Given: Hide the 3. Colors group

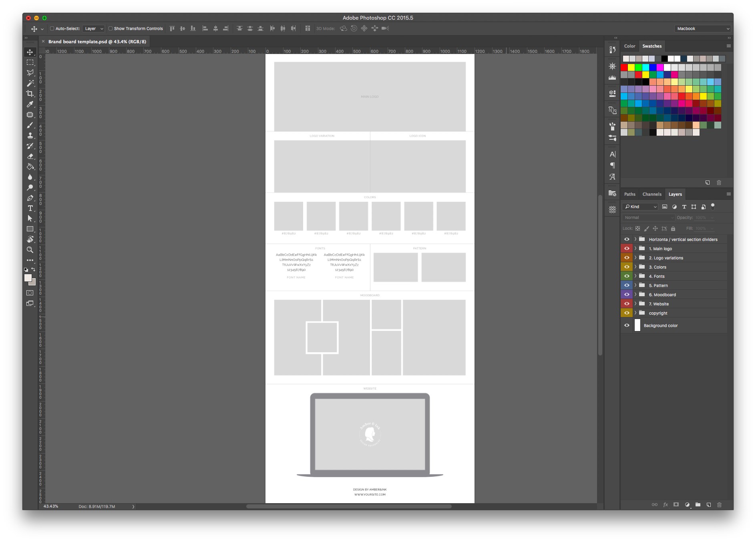Looking at the screenshot, I should pyautogui.click(x=627, y=267).
